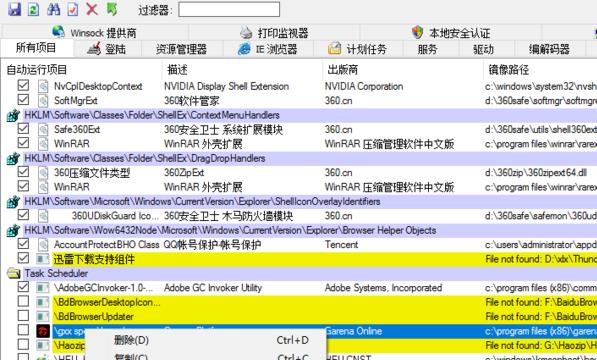Sort by the 出版商 column header

coord(343,70)
